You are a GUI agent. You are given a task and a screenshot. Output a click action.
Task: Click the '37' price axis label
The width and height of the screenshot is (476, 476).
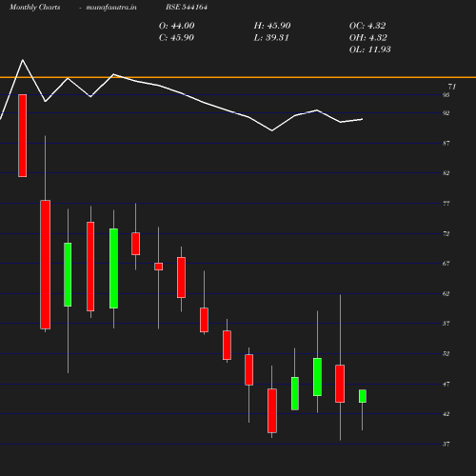446,444
